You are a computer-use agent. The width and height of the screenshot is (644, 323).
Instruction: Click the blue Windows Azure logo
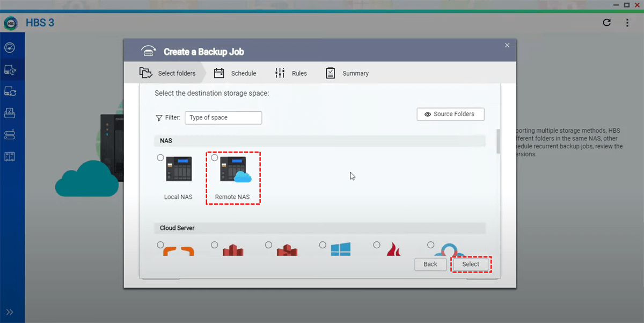341,248
